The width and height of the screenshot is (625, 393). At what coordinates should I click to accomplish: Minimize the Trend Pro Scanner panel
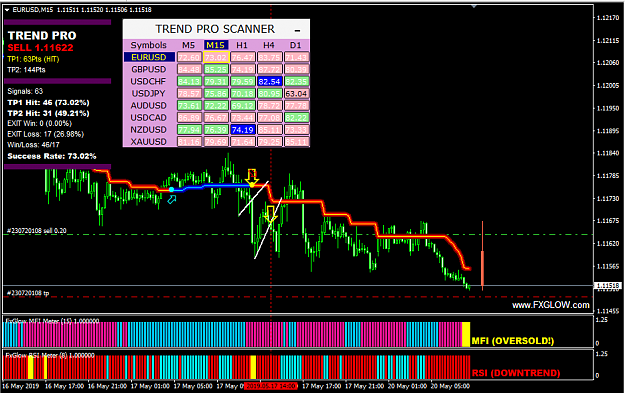[297, 31]
